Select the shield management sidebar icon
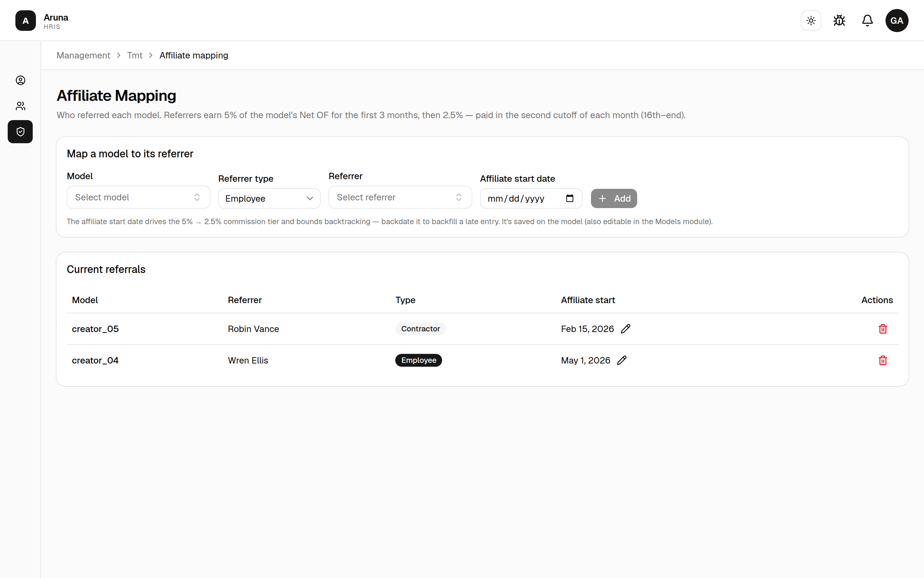 click(20, 132)
